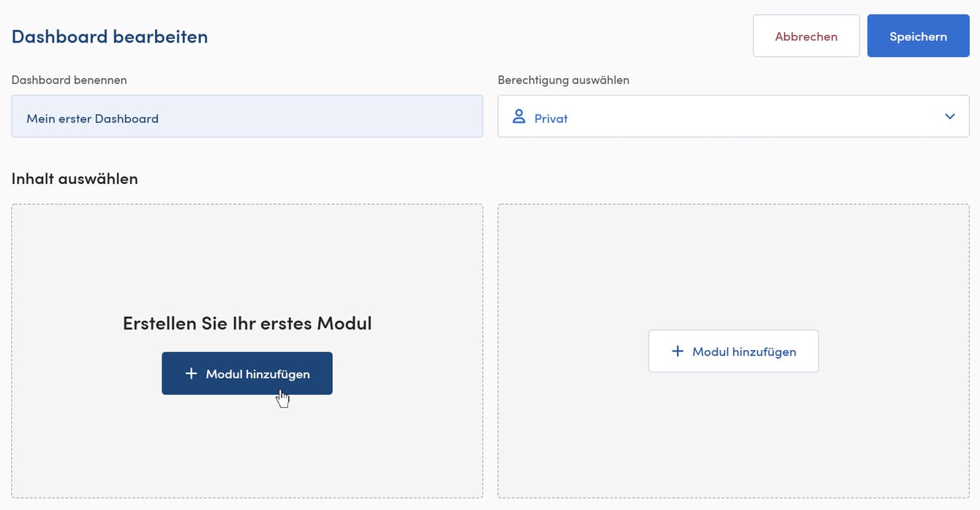Image resolution: width=980 pixels, height=510 pixels.
Task: Click the Dashboard benennen field label
Action: point(69,80)
